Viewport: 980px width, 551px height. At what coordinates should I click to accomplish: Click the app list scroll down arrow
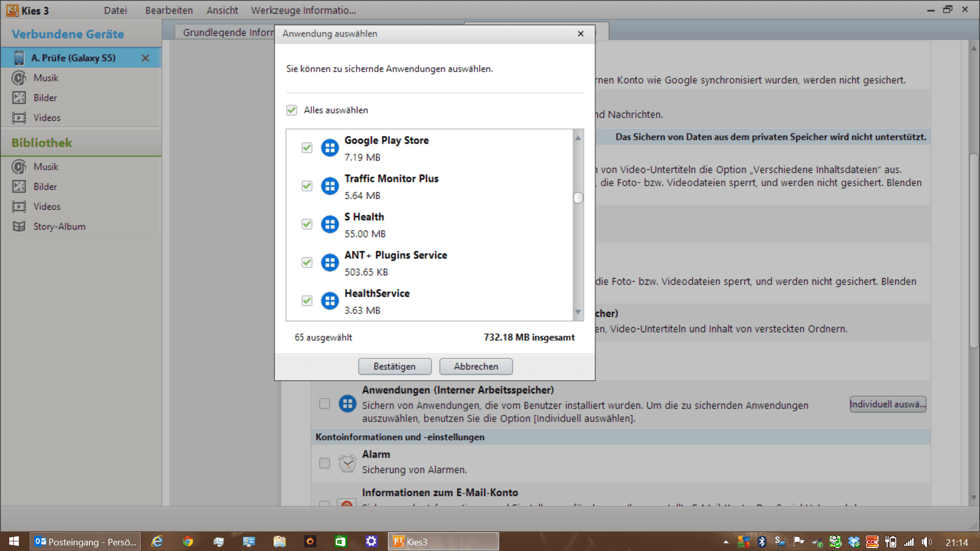click(578, 312)
